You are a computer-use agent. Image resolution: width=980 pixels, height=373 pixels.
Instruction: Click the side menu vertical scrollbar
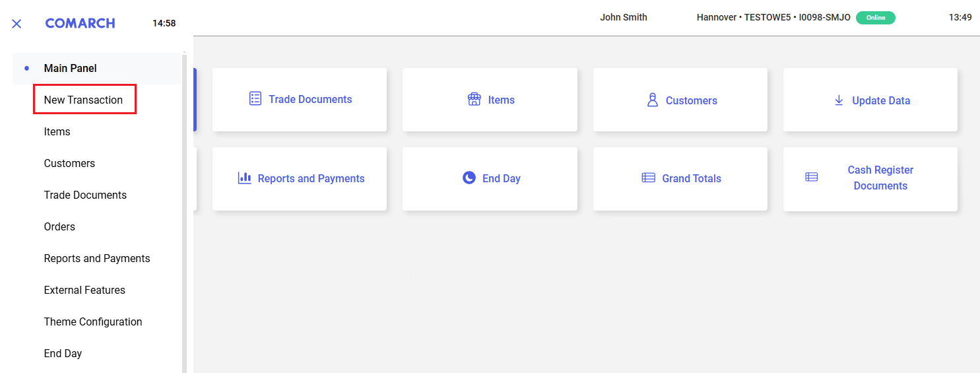185,211
